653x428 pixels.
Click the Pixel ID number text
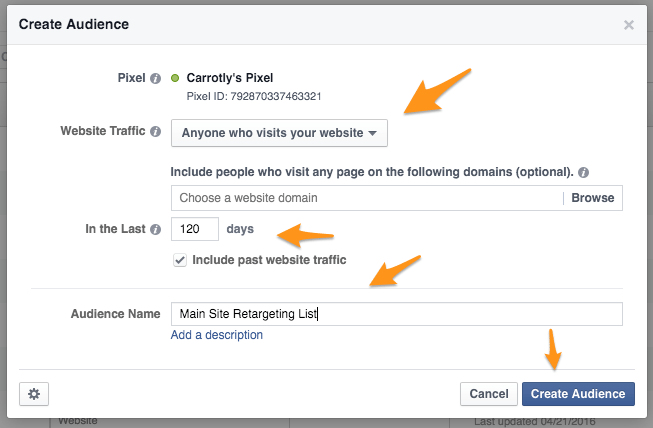[x=276, y=97]
